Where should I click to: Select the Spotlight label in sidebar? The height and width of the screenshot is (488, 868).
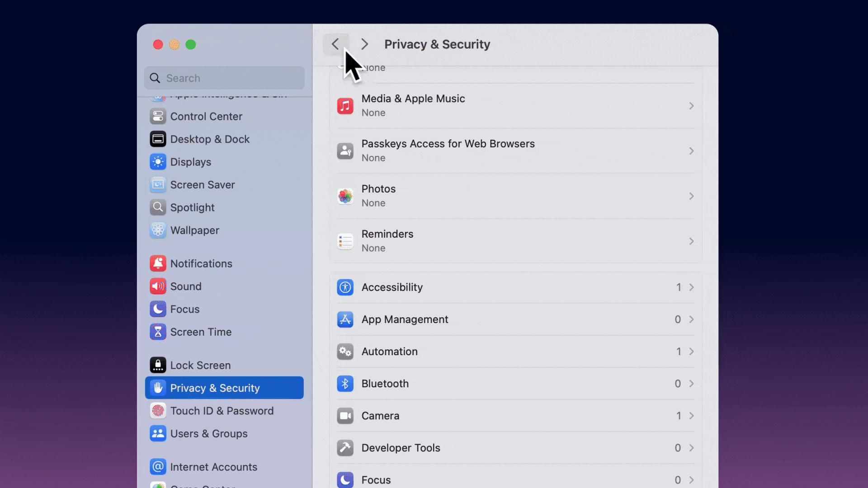click(192, 208)
